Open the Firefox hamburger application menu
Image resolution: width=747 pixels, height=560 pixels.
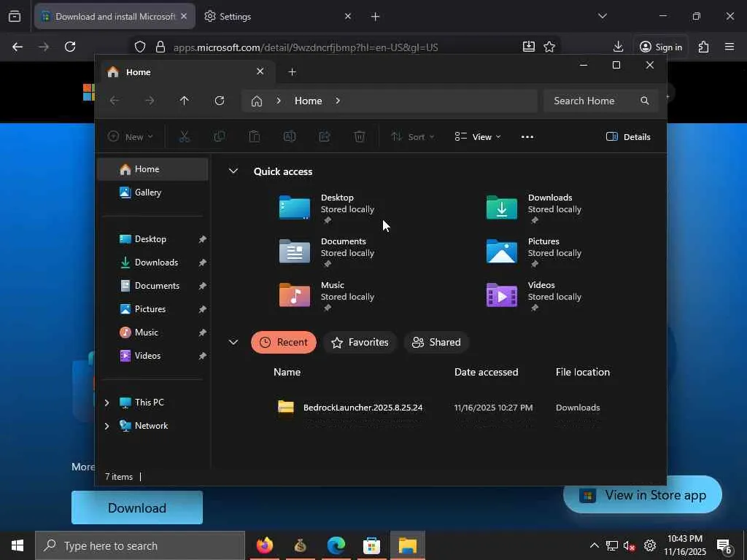729,47
